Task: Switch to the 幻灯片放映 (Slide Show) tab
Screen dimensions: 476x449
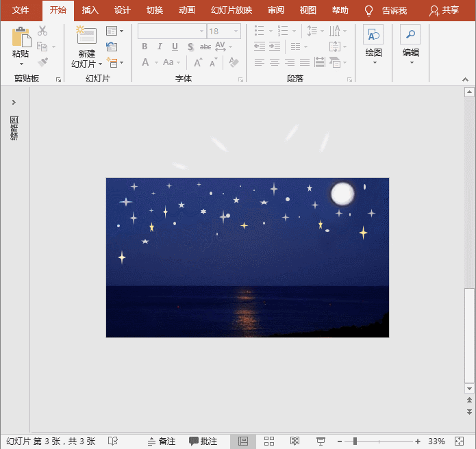Action: tap(231, 10)
